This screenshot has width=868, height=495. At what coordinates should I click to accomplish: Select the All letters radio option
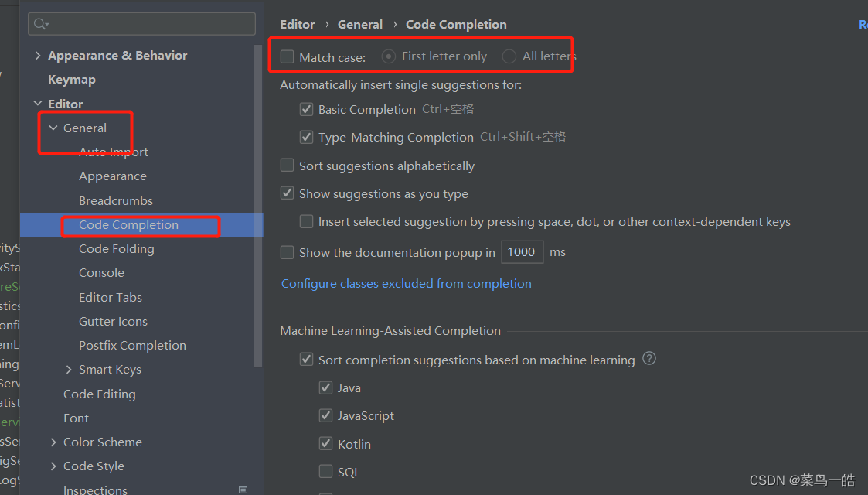(509, 56)
